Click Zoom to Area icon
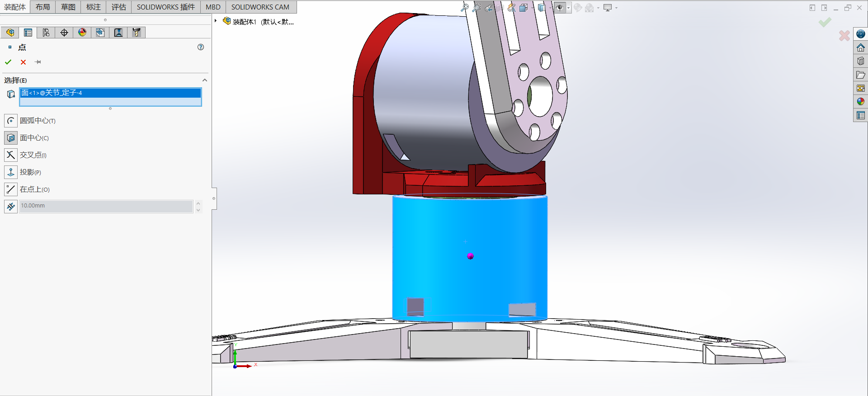 coord(476,8)
